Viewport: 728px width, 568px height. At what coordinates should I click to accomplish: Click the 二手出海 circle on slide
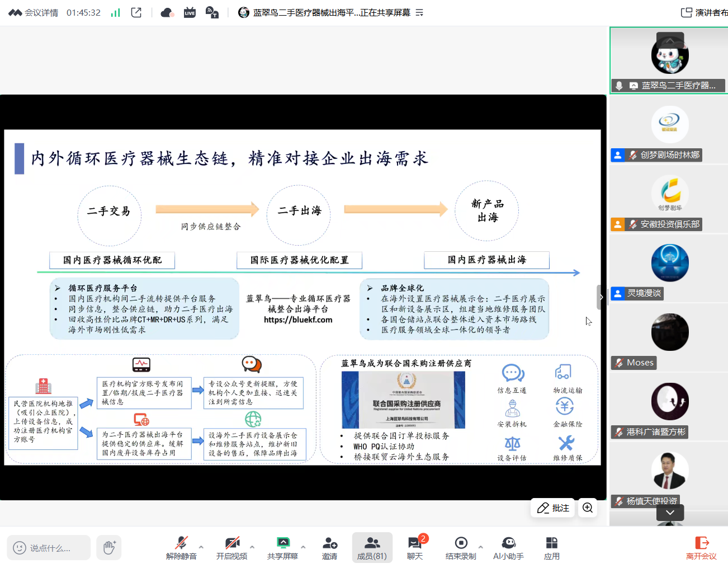coord(299,215)
